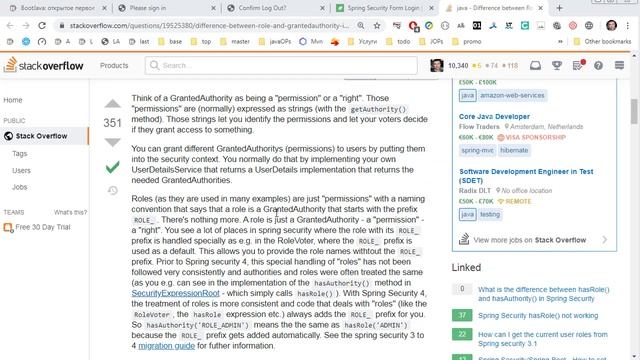This screenshot has height=360, width=640.
Task: Close the Confirm Log Out tab
Action: coord(322,8)
